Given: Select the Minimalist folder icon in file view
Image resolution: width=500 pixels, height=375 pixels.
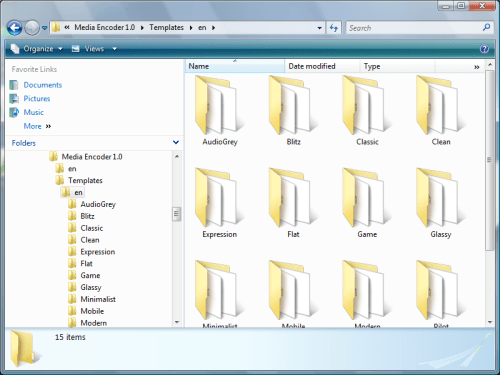Looking at the screenshot, I should pos(219,290).
